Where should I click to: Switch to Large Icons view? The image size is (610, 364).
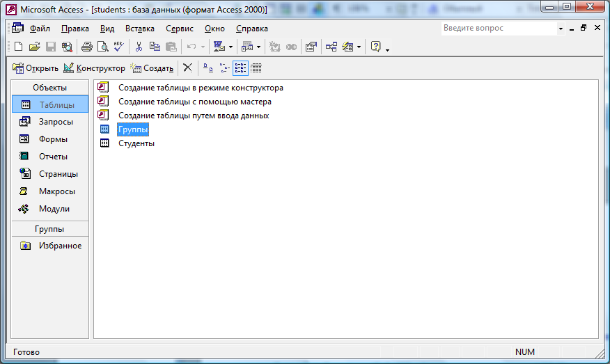(208, 68)
